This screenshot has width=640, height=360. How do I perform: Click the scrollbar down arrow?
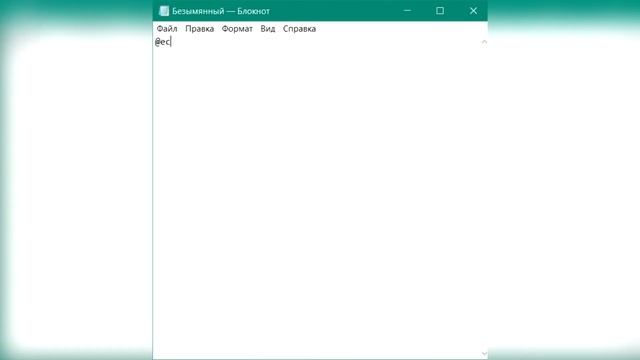(484, 353)
